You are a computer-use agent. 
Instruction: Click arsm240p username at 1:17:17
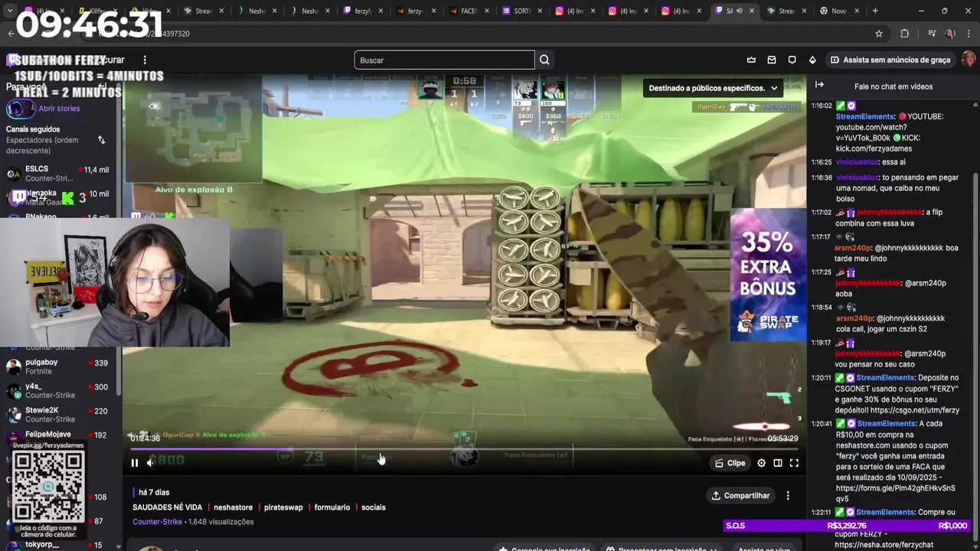854,248
